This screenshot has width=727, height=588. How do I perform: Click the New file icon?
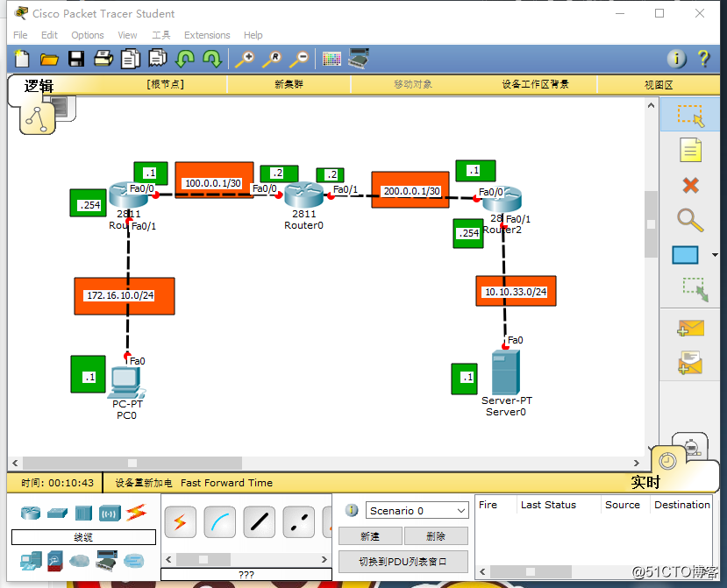click(22, 59)
